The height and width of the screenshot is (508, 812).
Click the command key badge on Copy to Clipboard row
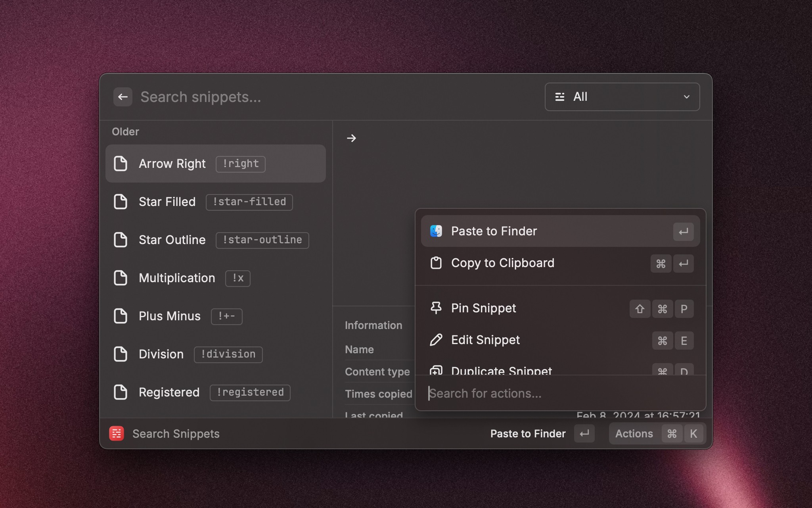pyautogui.click(x=661, y=264)
